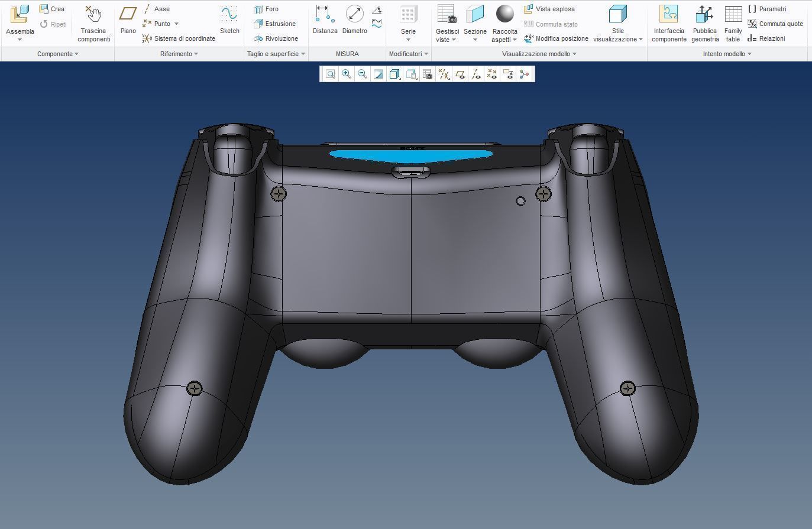Select the Rivoluzione tool
Image resolution: width=812 pixels, height=529 pixels.
[276, 38]
